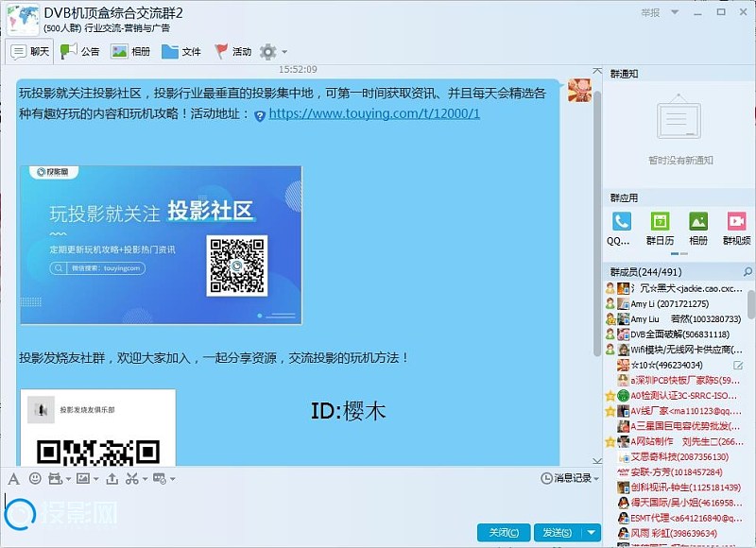Click the 发送(S) send button
This screenshot has height=548, width=756.
click(558, 533)
